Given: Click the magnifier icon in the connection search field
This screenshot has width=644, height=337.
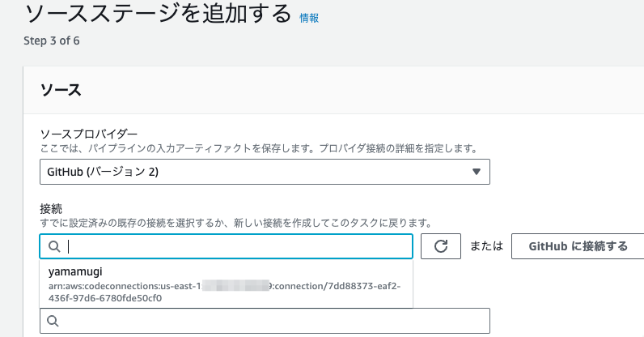Looking at the screenshot, I should click(54, 246).
